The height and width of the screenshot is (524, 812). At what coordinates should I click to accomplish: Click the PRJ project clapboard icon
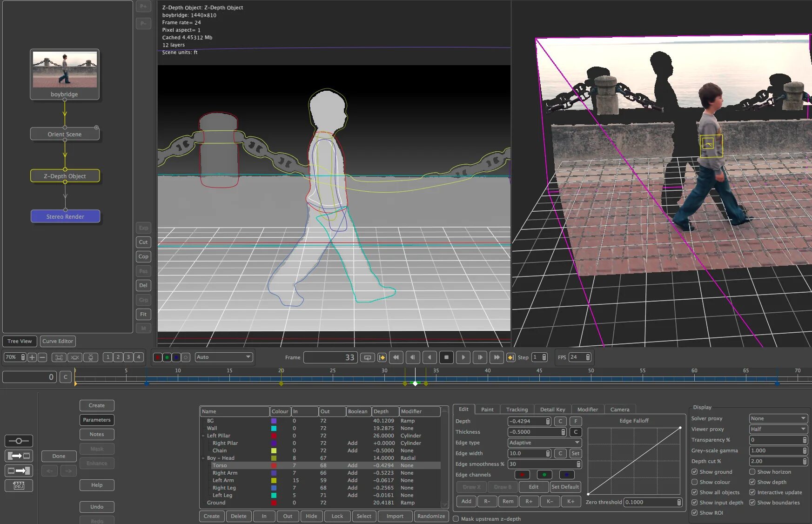(19, 485)
